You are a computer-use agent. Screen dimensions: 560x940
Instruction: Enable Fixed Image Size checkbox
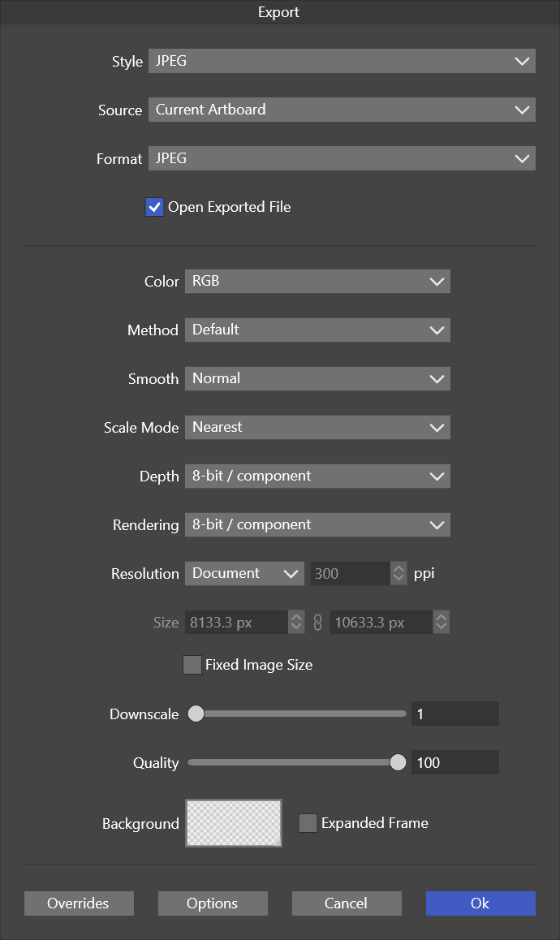tap(192, 665)
